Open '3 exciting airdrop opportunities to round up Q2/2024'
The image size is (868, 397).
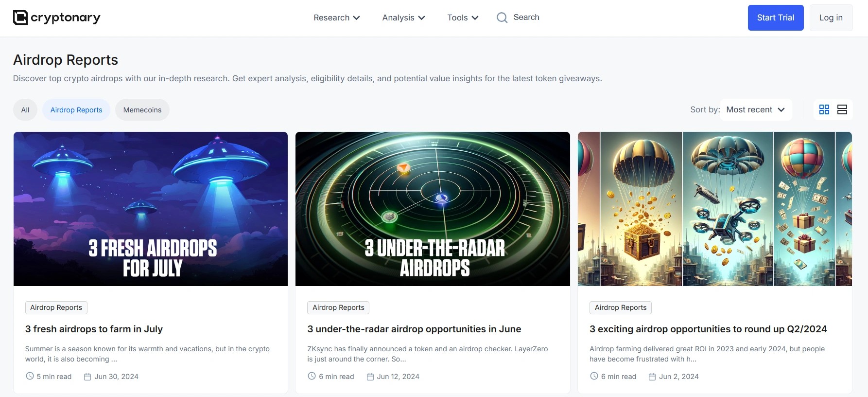708,329
